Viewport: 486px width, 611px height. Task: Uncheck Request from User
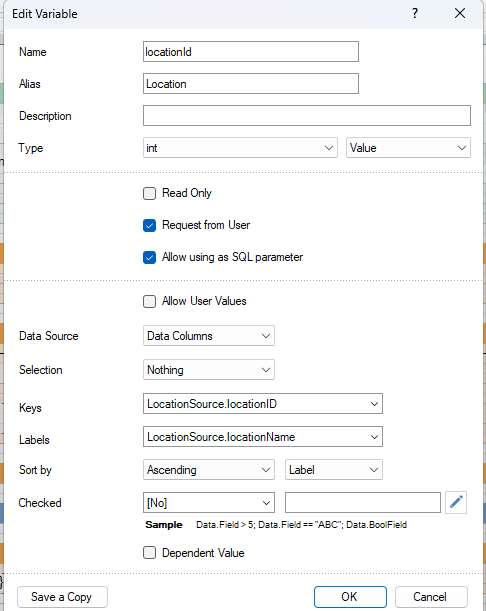point(150,225)
